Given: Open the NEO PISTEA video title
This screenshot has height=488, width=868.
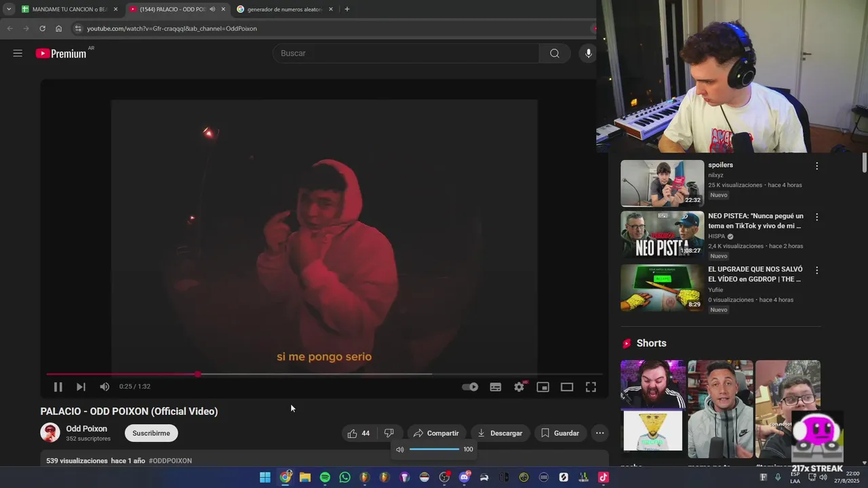Looking at the screenshot, I should 755,221.
